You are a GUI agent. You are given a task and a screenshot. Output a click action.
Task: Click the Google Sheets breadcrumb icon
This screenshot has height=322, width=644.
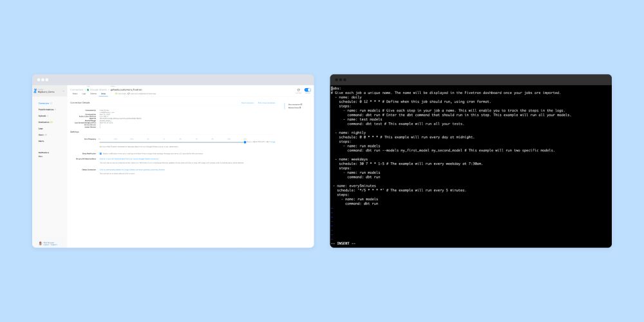pos(88,90)
